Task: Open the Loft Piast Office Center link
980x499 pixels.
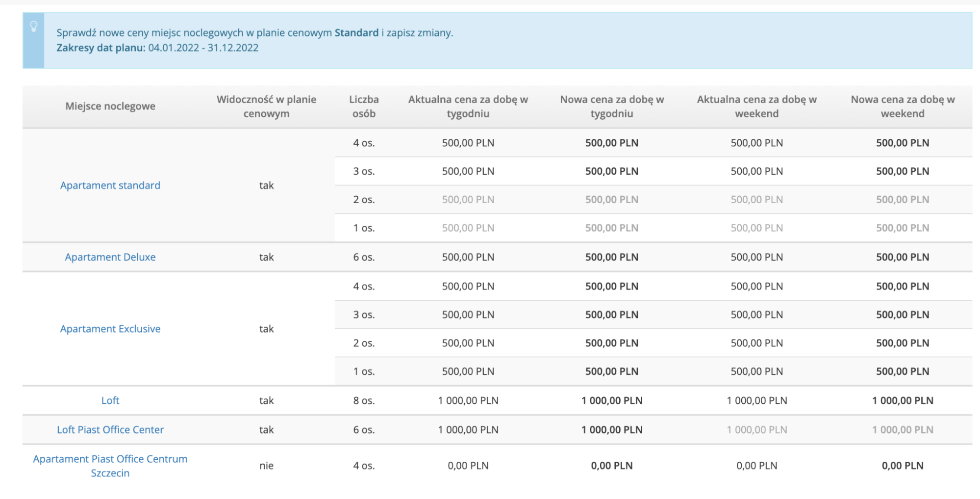Action: tap(110, 430)
